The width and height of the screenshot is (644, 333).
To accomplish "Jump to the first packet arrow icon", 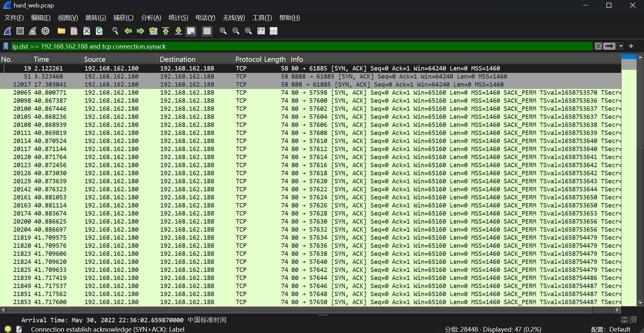I will [166, 31].
